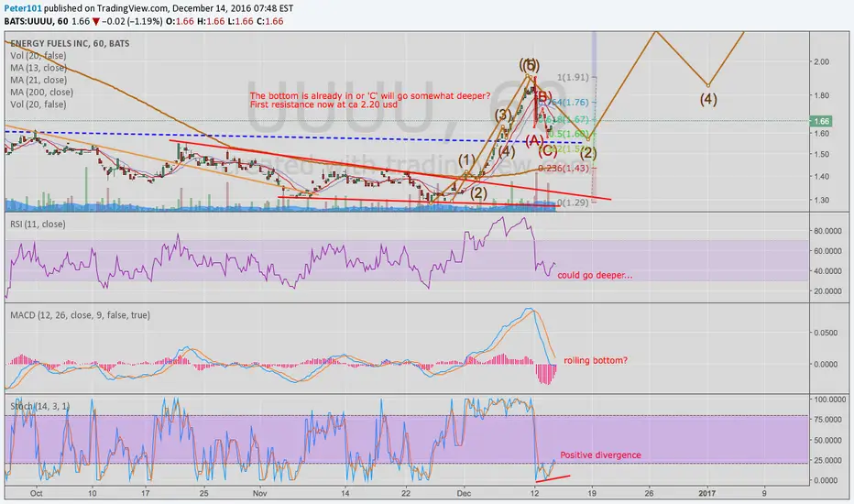The width and height of the screenshot is (854, 504).
Task: Click the 0(1.29) Fibonacci level label
Action: pos(573,203)
